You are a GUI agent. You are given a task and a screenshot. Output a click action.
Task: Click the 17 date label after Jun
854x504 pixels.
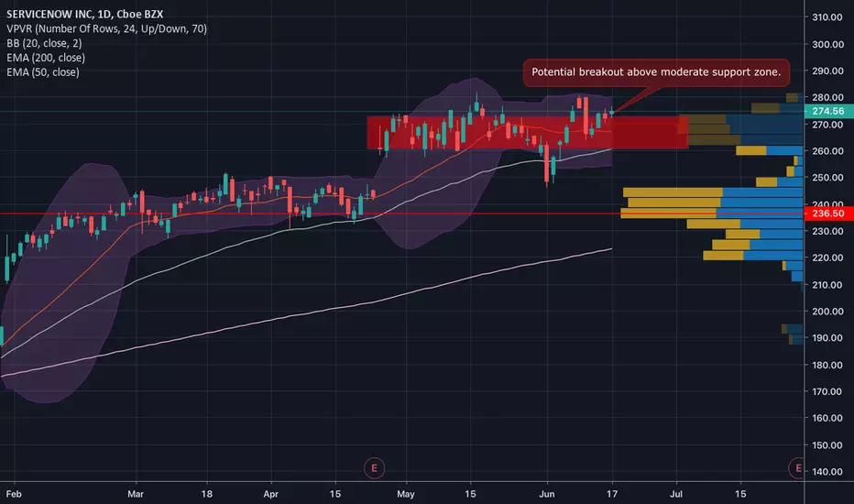pyautogui.click(x=612, y=494)
